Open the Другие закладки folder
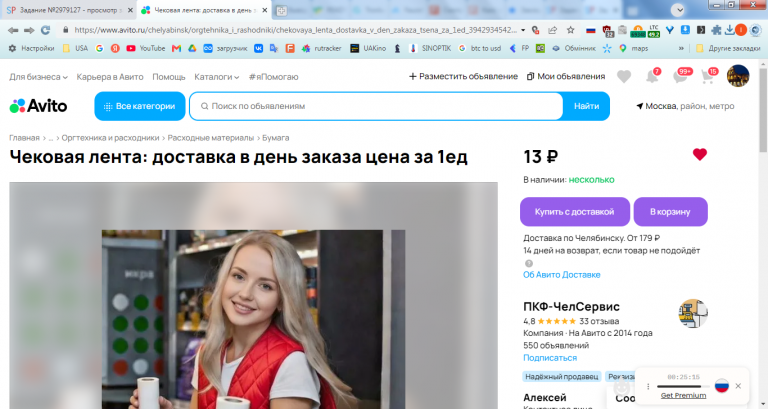This screenshot has width=768, height=409. [x=728, y=48]
